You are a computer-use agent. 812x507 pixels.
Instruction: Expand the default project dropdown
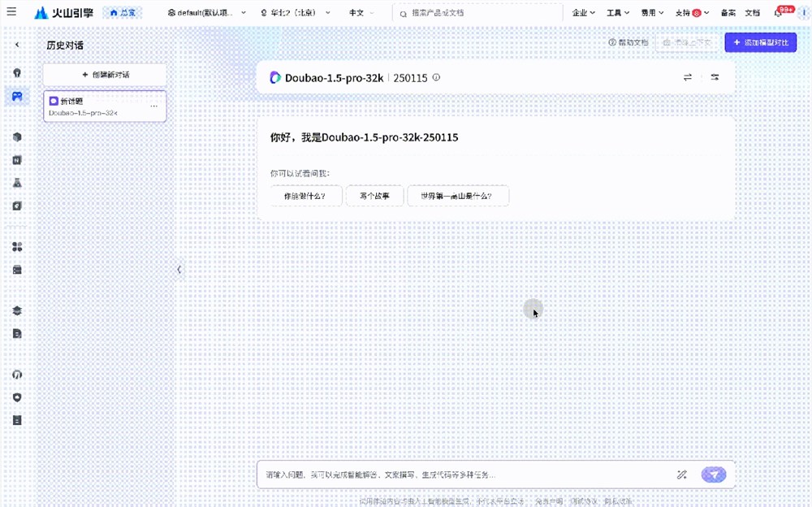pos(206,13)
